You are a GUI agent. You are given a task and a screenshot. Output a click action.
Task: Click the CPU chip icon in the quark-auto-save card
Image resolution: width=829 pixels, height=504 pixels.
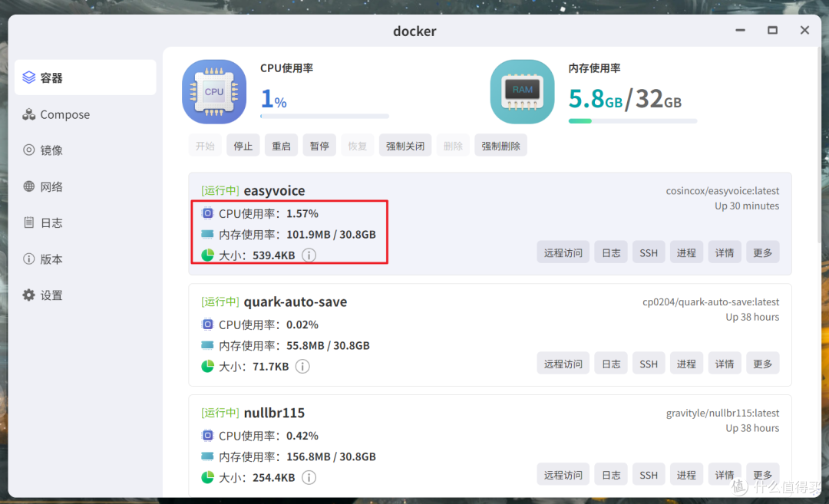207,324
